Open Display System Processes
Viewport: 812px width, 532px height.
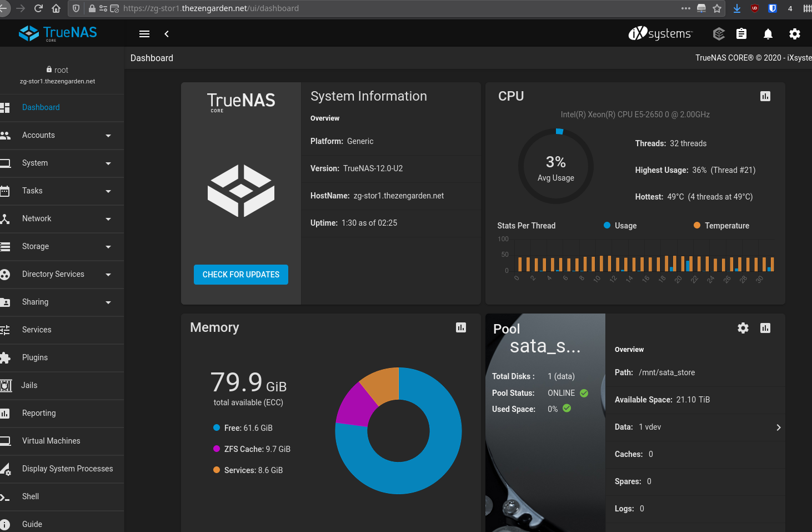62,469
